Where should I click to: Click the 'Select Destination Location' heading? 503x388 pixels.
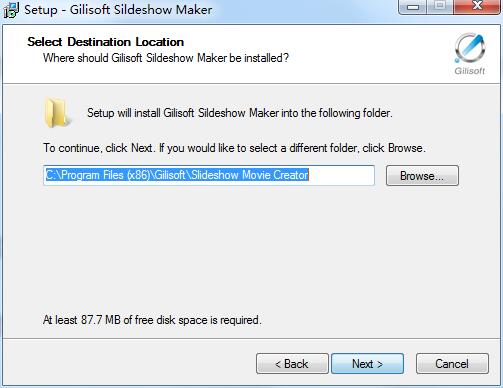[x=106, y=42]
